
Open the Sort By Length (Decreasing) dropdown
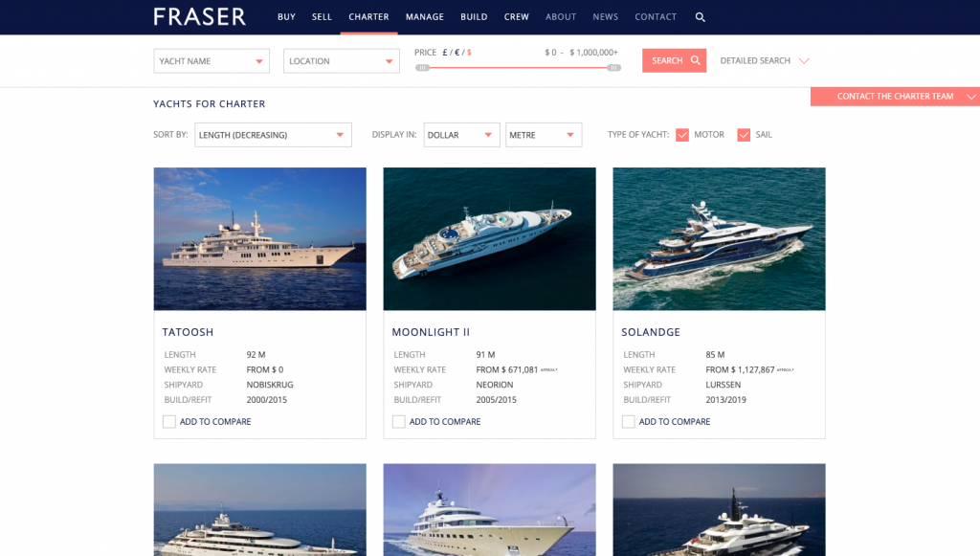coord(273,135)
